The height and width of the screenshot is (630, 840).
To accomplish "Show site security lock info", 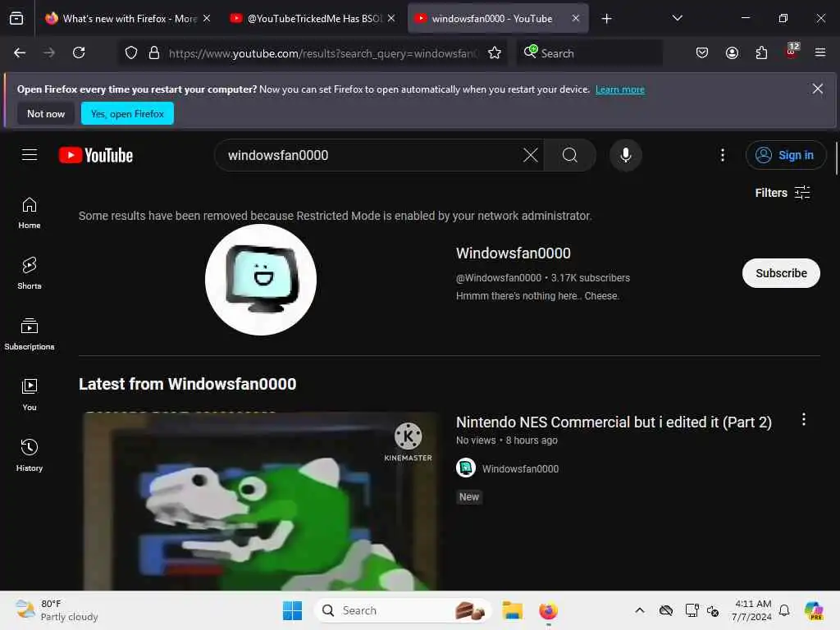I will tap(153, 52).
